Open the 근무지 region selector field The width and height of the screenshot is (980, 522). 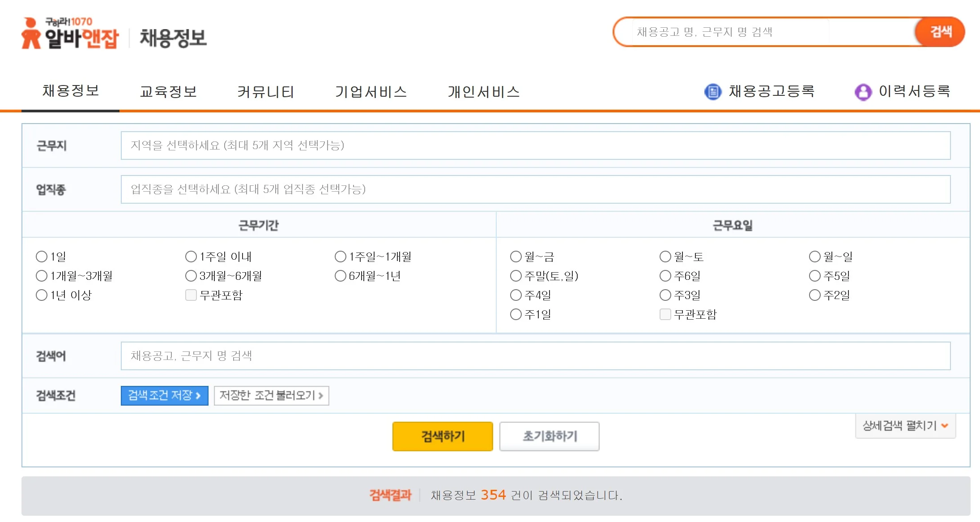(x=535, y=145)
